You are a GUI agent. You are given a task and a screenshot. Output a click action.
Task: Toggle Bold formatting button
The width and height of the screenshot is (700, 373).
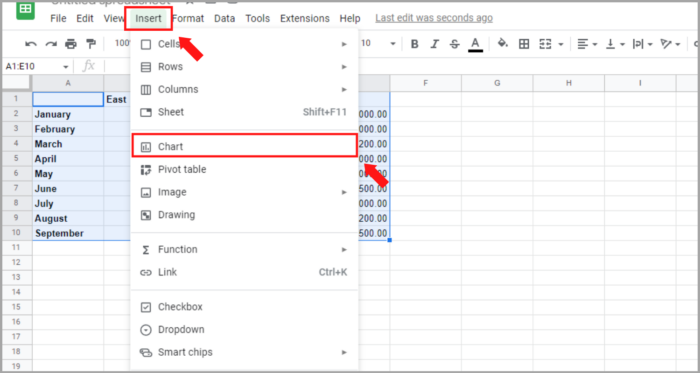(x=415, y=44)
